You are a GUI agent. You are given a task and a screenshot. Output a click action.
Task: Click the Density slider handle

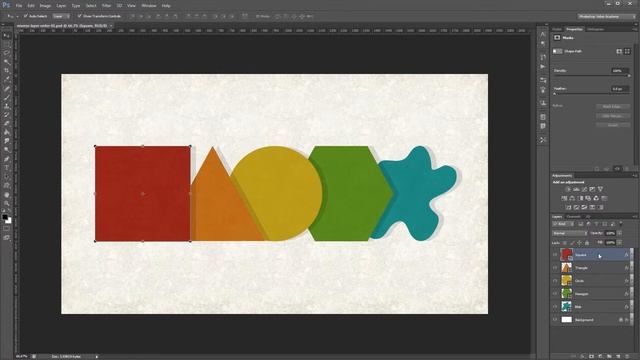629,76
